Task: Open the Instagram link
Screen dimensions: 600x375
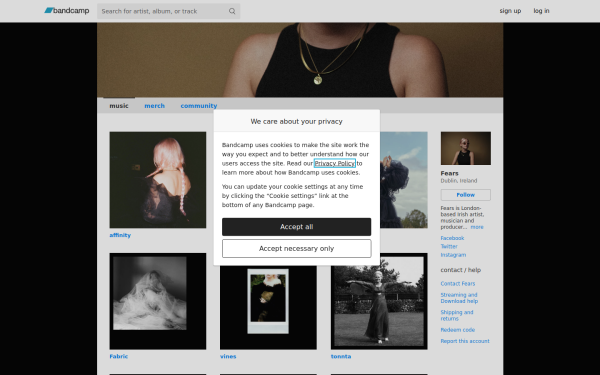Action: pos(453,255)
